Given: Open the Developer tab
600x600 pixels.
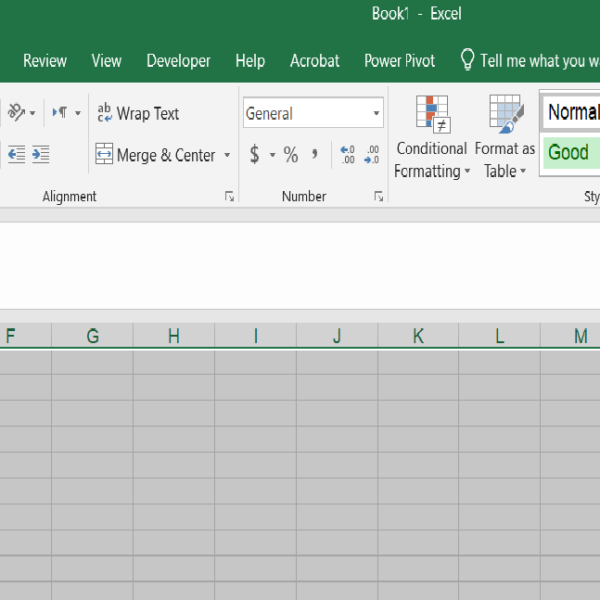Looking at the screenshot, I should click(x=178, y=60).
